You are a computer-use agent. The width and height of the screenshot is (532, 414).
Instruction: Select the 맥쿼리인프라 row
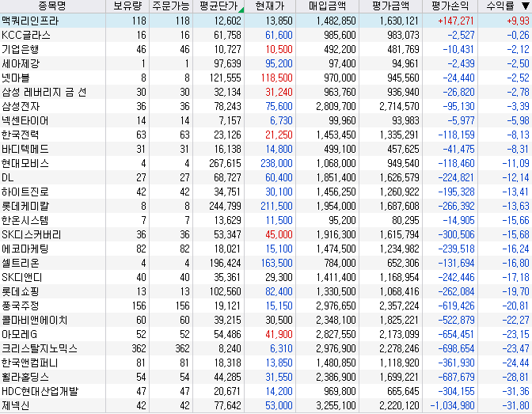[x=266, y=21]
